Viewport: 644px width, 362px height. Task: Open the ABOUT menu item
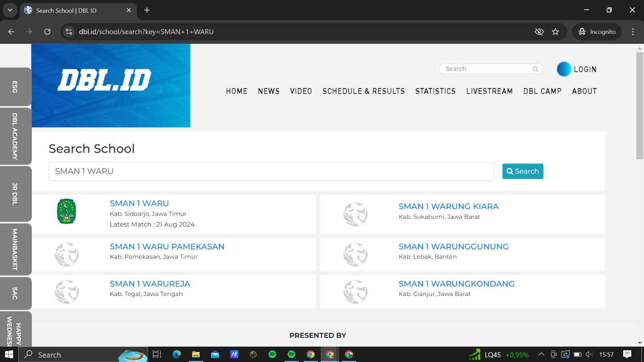point(584,91)
